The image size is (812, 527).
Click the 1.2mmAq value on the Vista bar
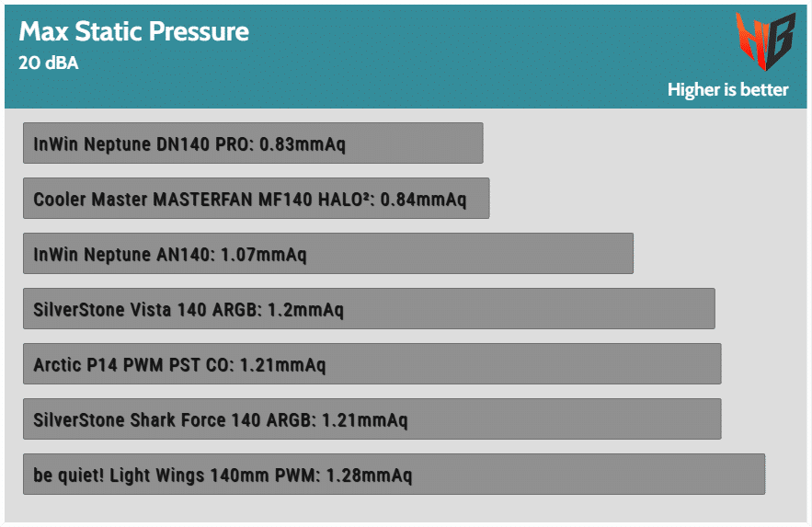coord(305,310)
